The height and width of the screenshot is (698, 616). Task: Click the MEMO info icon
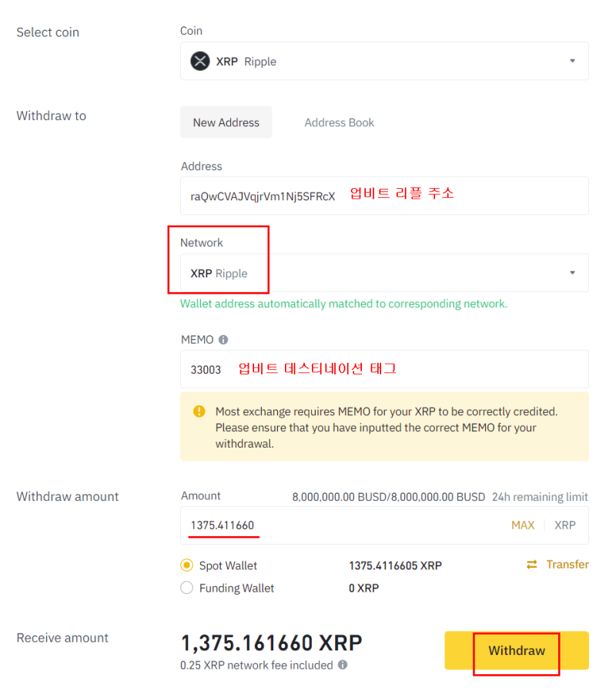223,340
